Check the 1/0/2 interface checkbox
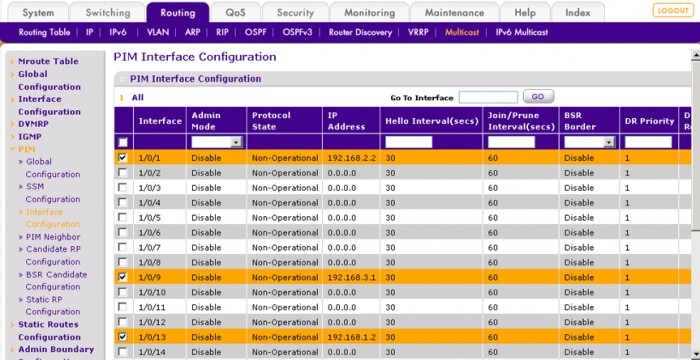Viewport: 700px width, 360px height. pos(123,172)
